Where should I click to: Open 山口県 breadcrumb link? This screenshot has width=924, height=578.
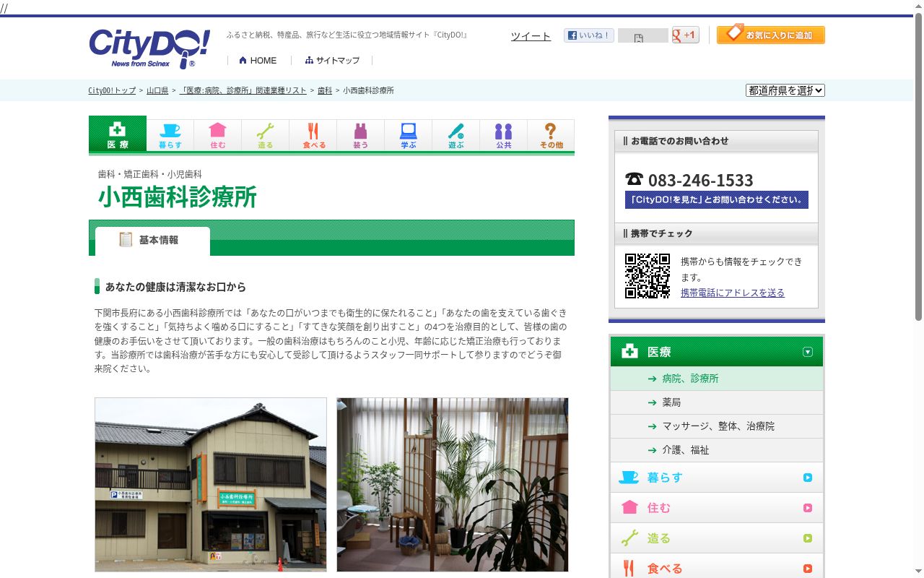click(x=157, y=90)
